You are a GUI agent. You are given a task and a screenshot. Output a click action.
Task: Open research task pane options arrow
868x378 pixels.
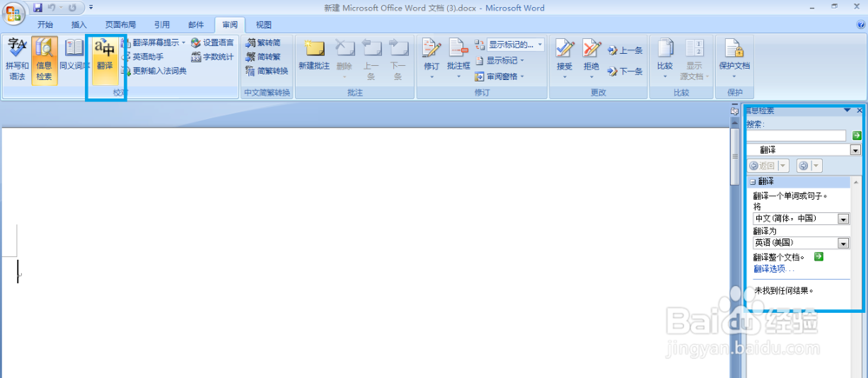846,110
